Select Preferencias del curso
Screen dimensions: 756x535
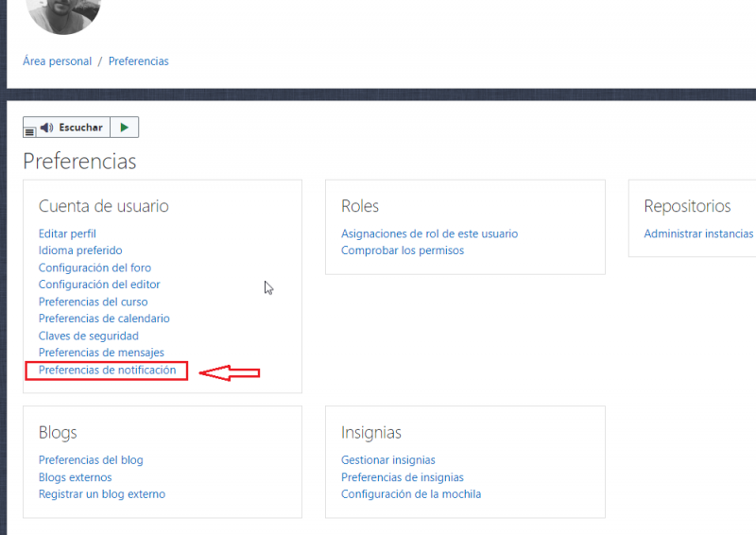[x=93, y=302]
